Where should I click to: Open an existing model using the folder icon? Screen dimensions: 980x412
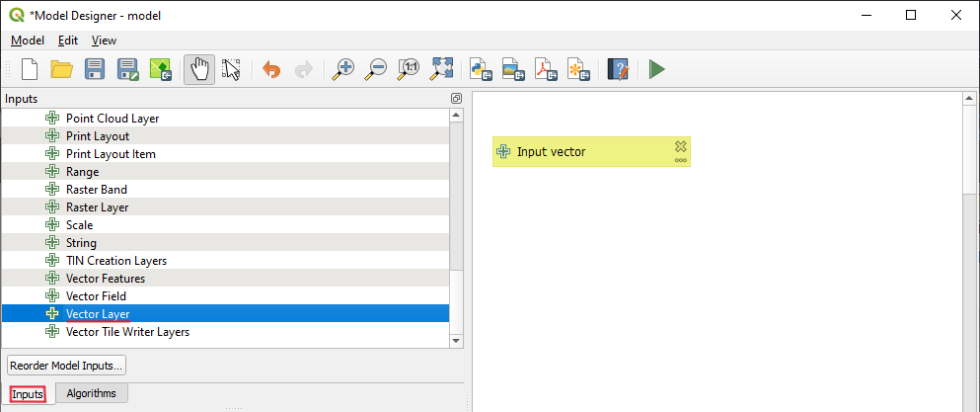[62, 69]
